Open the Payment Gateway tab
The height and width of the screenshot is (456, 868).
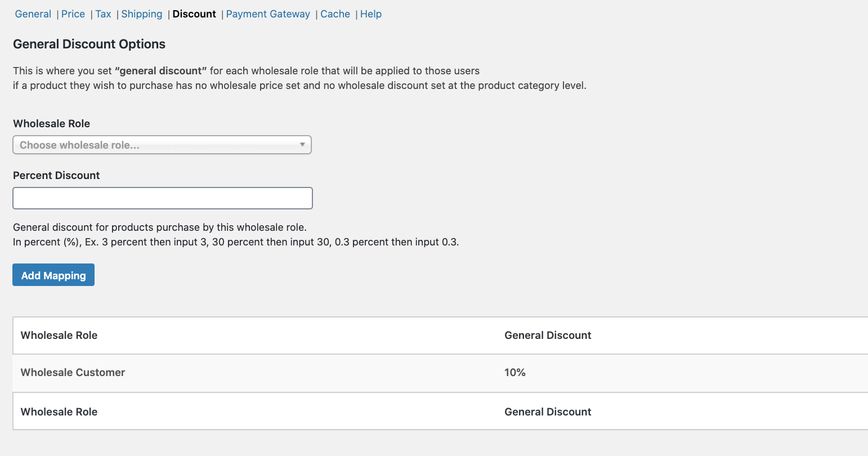[268, 14]
